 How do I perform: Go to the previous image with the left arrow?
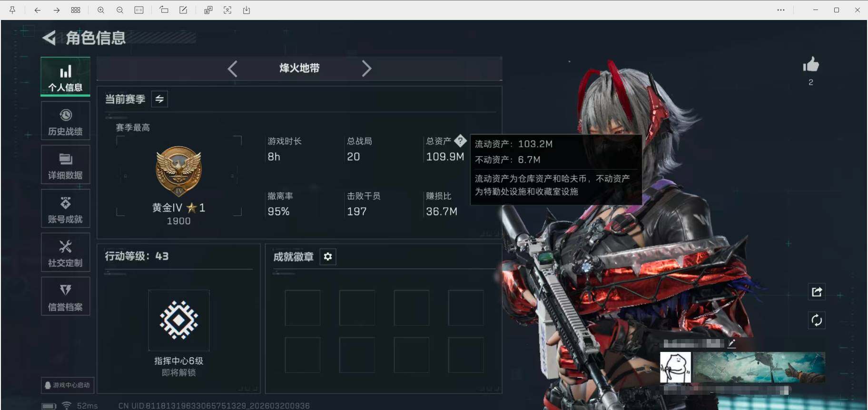pos(37,10)
